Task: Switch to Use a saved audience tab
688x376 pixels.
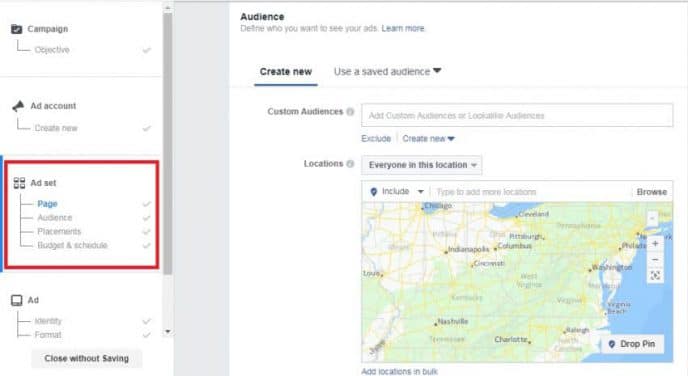Action: [x=387, y=72]
